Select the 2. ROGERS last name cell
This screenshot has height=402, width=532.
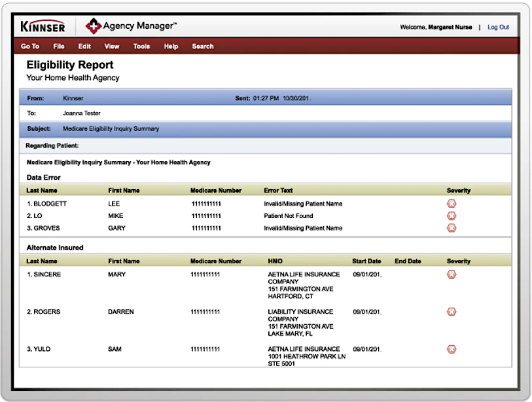click(x=43, y=312)
